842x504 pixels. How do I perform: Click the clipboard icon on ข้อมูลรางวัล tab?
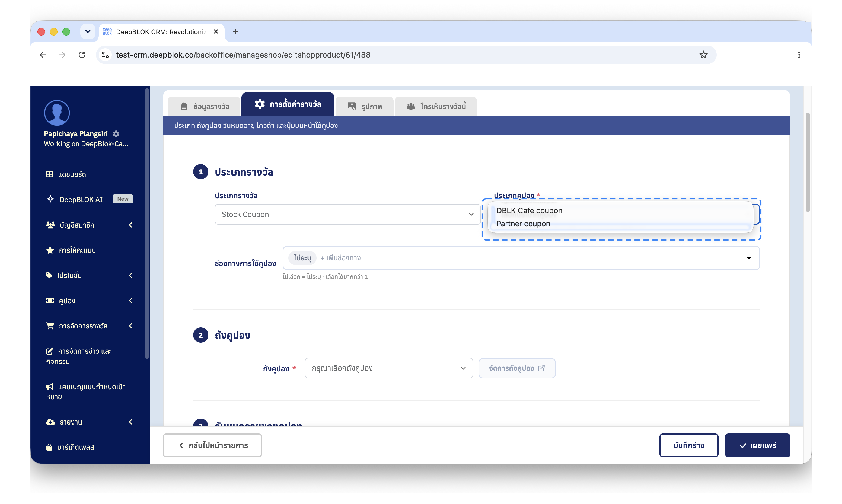(x=184, y=106)
